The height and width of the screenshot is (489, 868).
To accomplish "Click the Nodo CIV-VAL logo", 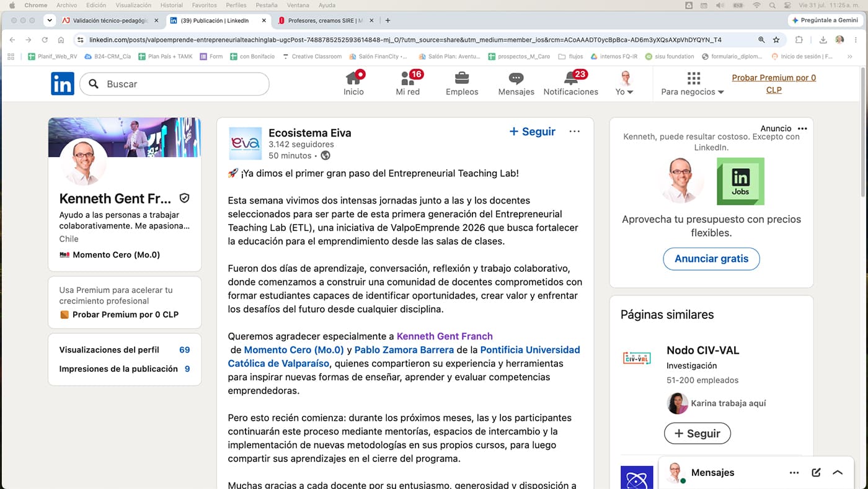I will (637, 357).
